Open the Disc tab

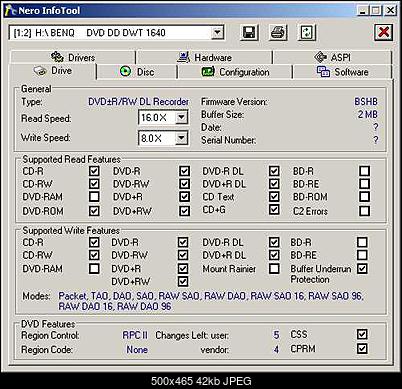[137, 72]
